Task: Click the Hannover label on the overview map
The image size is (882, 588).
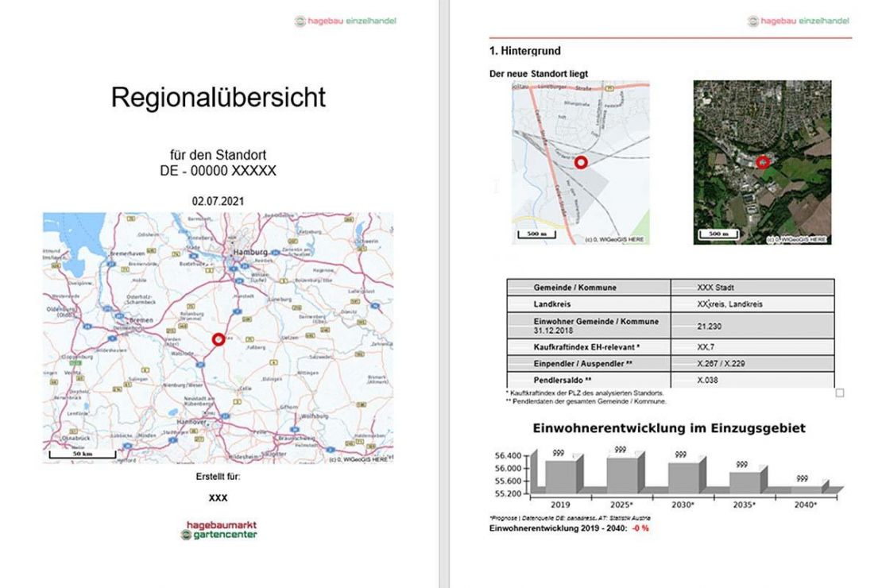Action: coord(191,421)
